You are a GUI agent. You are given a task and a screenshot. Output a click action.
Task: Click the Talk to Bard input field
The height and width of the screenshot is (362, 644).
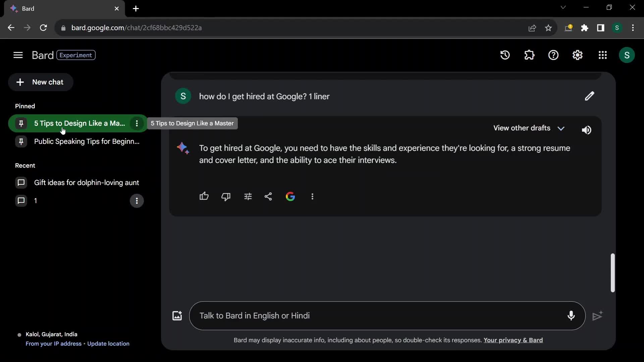tap(387, 316)
